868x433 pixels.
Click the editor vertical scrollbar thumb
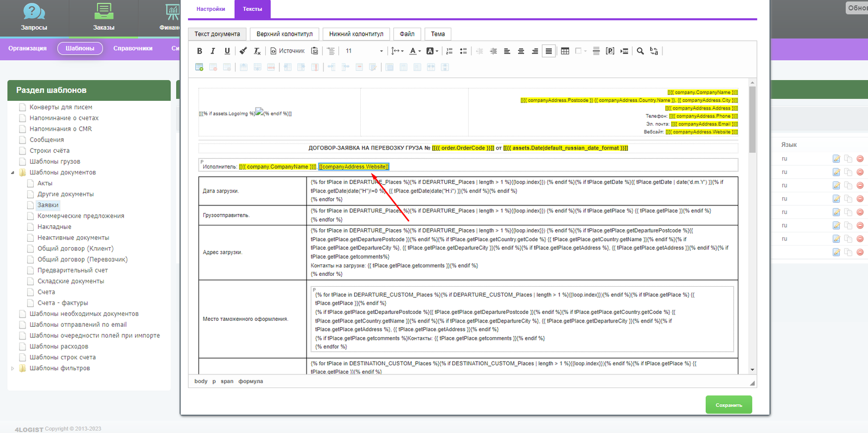(x=752, y=119)
